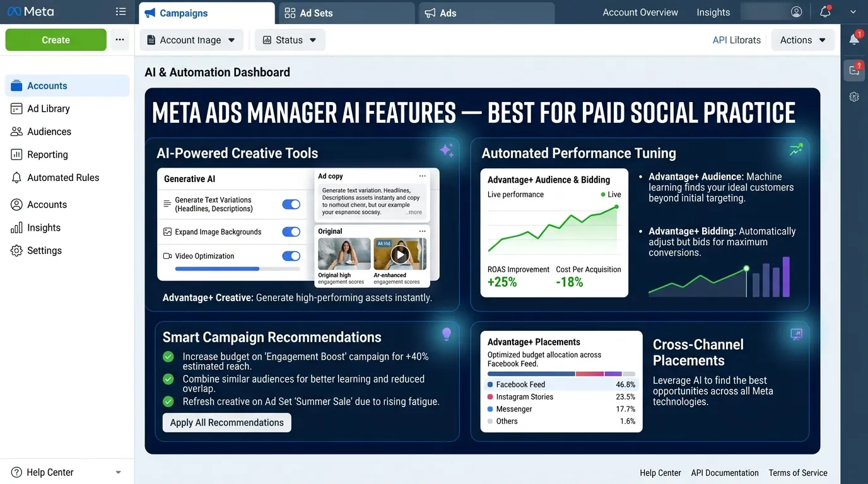Select the Original high engagement thumbnail

(x=344, y=254)
